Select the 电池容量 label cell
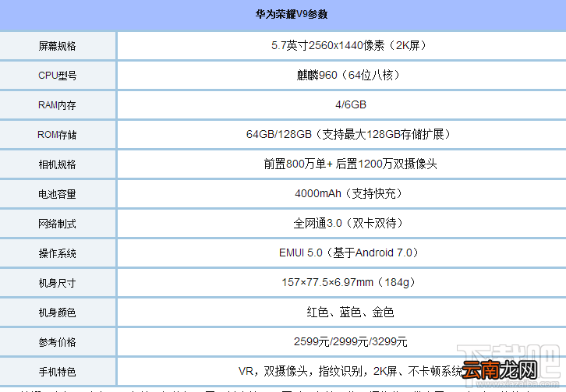This screenshot has width=566, height=392. click(58, 194)
